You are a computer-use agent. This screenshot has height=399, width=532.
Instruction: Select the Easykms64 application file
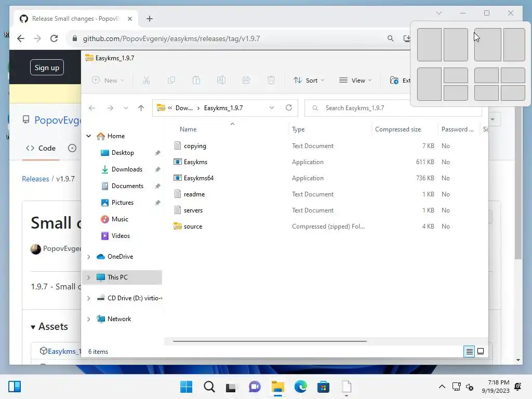pos(198,178)
